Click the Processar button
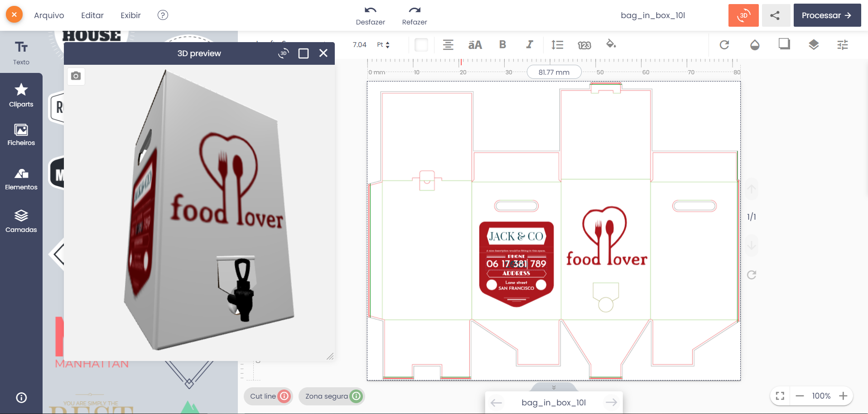868x414 pixels. coord(827,15)
